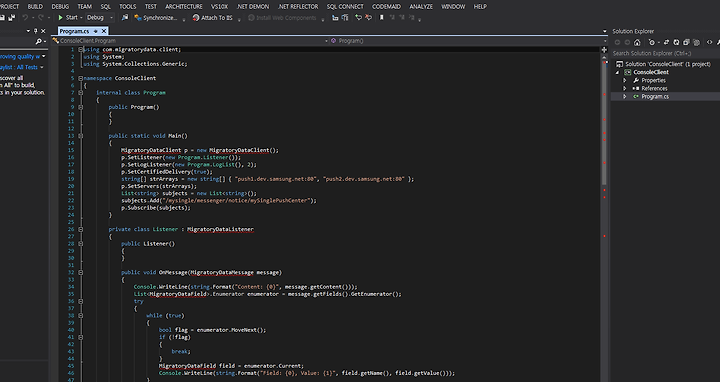Click the Search Solution Explorer field

(x=666, y=53)
